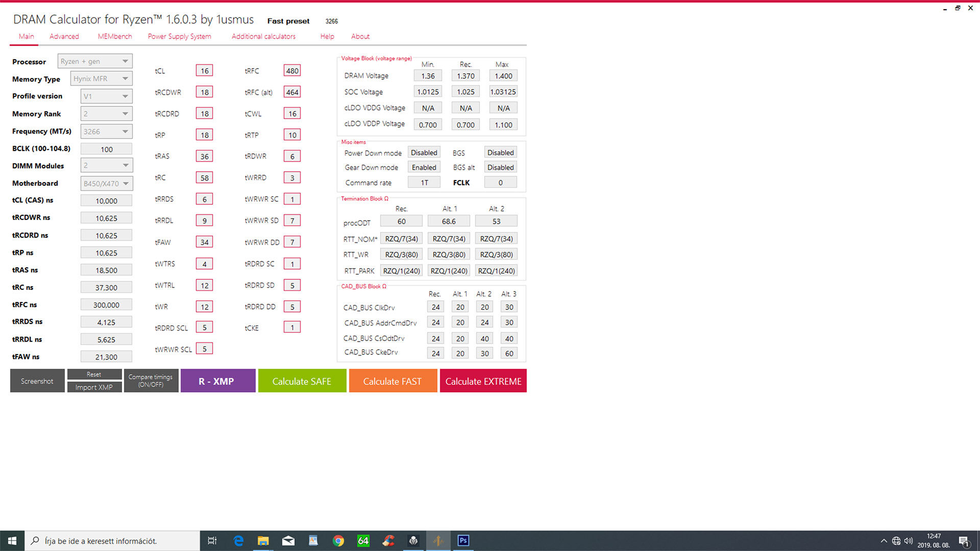
Task: Open the Windows Start menu
Action: coord(12,541)
